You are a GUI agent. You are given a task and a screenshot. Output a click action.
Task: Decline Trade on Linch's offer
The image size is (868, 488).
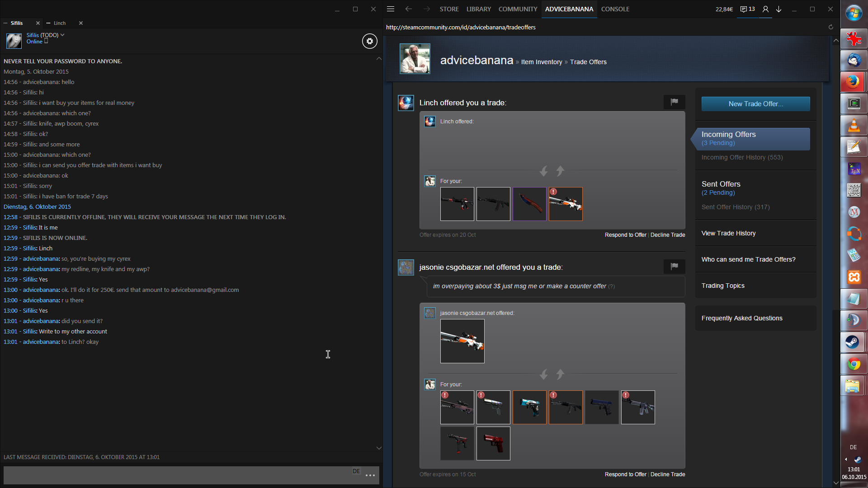coord(667,235)
